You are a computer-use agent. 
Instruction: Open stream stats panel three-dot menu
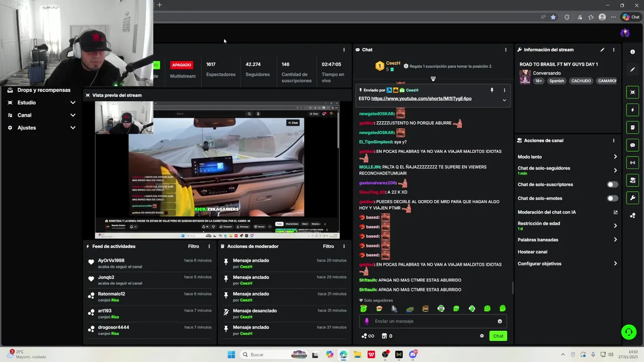click(344, 50)
